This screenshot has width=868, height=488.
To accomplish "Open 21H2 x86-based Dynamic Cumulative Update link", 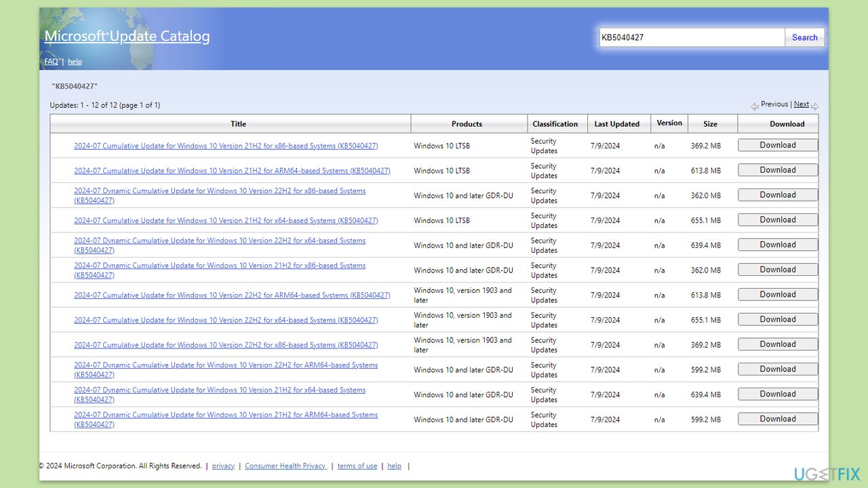I will click(x=220, y=270).
